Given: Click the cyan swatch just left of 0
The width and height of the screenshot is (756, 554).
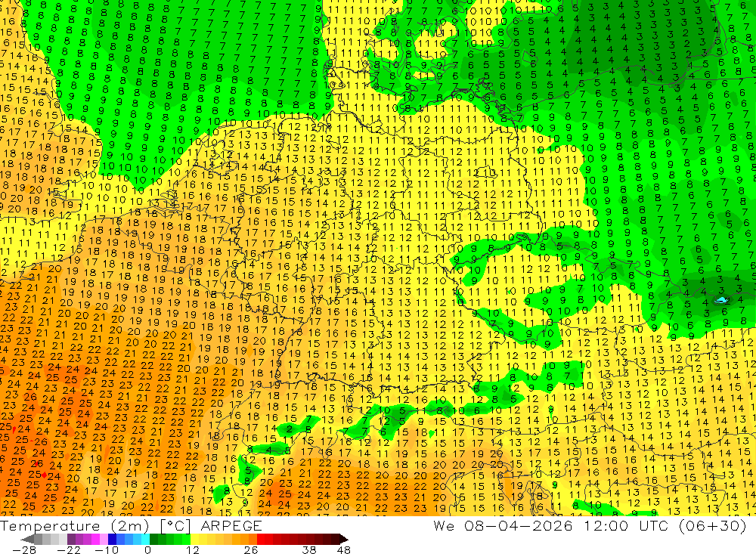Looking at the screenshot, I should [x=145, y=539].
